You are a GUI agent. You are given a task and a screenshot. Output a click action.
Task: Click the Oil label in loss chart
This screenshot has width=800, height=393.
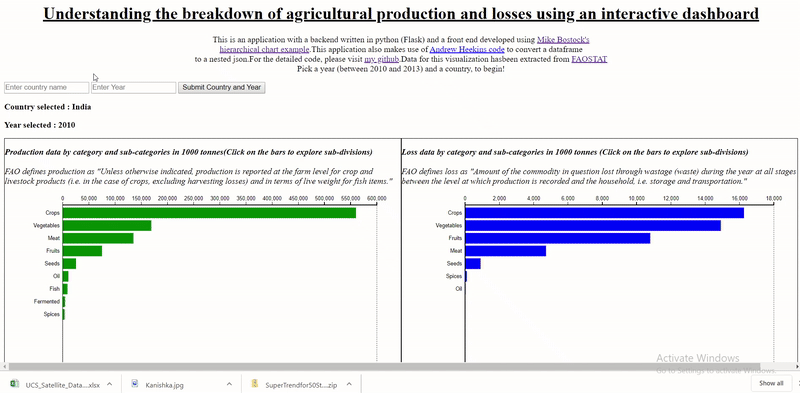coord(459,289)
